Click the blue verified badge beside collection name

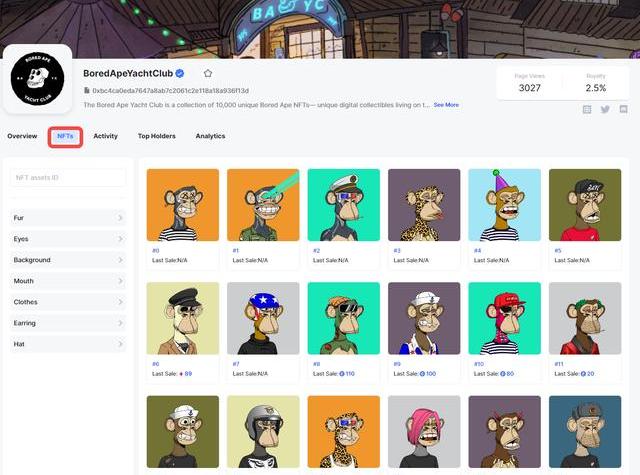(180, 74)
